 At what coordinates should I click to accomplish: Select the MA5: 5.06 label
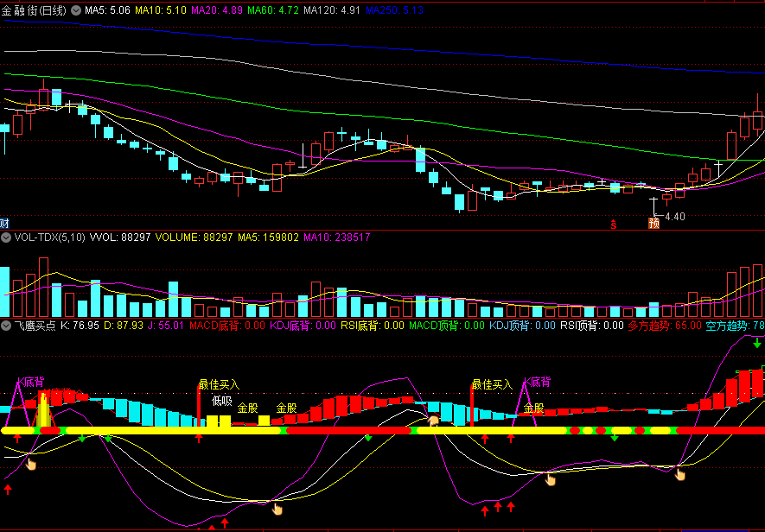coord(107,10)
